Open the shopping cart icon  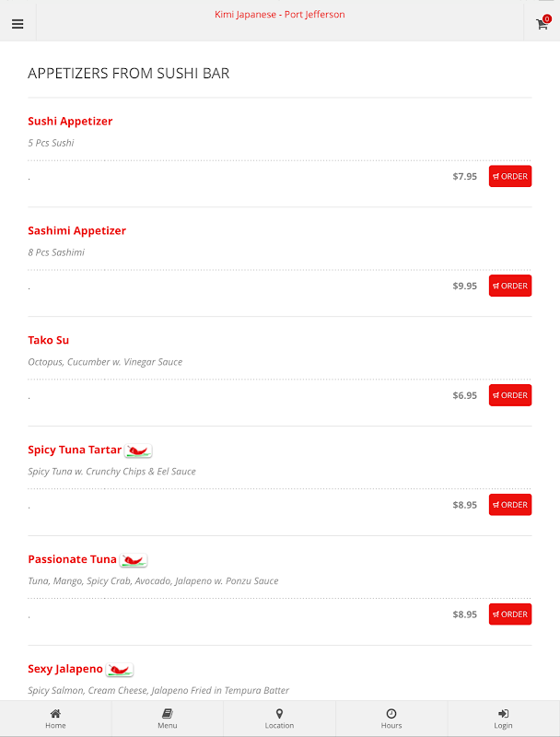click(542, 22)
